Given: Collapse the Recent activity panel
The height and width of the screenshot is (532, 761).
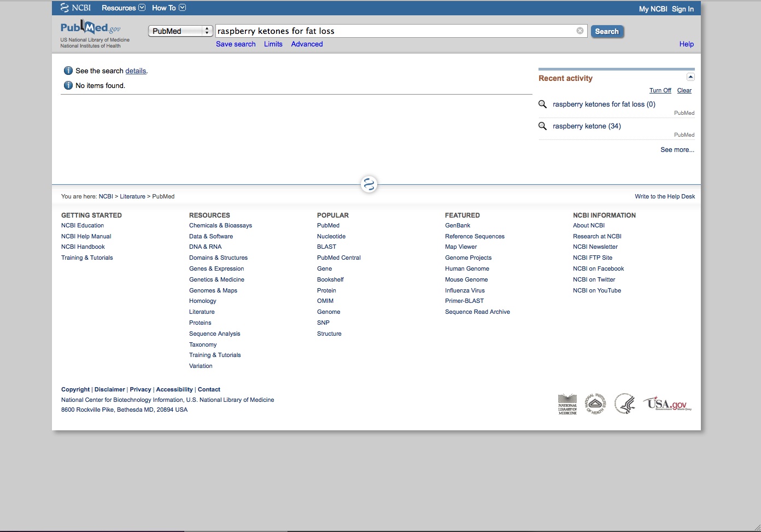Looking at the screenshot, I should 690,77.
